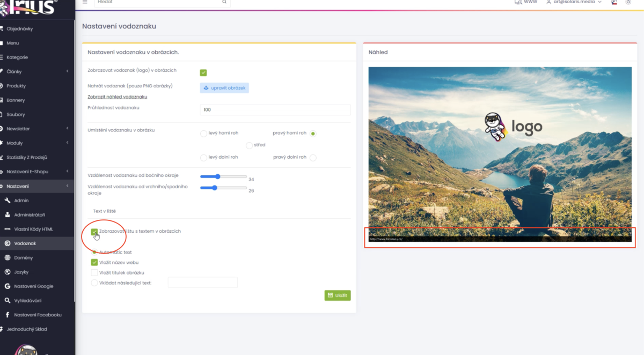The image size is (644, 355).
Task: Toggle Zobrazovat lištu s textem checkbox
Action: (94, 232)
